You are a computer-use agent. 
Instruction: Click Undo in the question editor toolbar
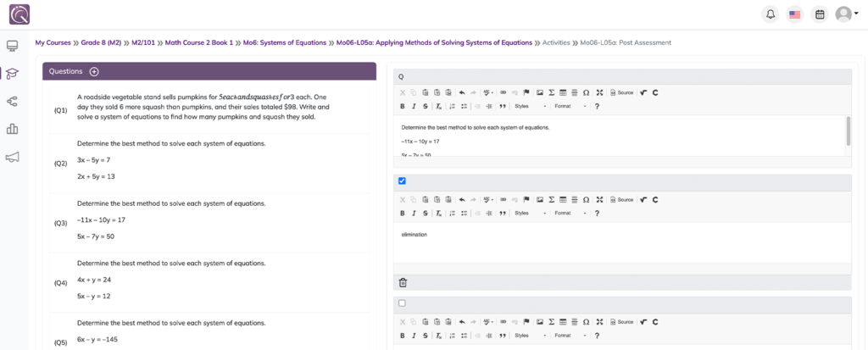click(462, 92)
